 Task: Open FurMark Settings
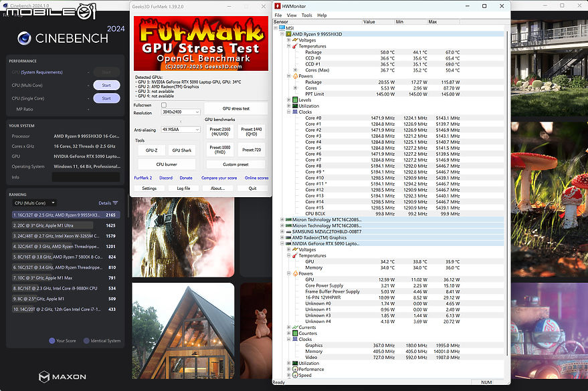pyautogui.click(x=149, y=188)
